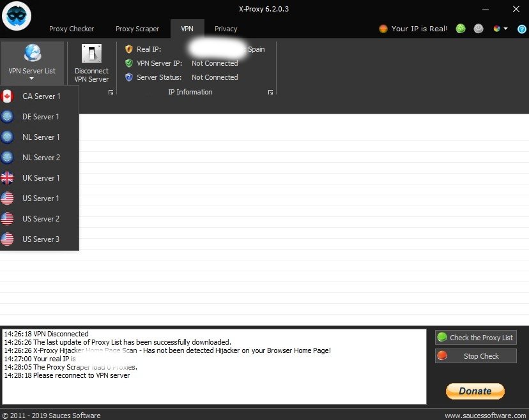Click the X-Proxy masked logo icon
Screen dimensions: 529x420
click(x=17, y=16)
